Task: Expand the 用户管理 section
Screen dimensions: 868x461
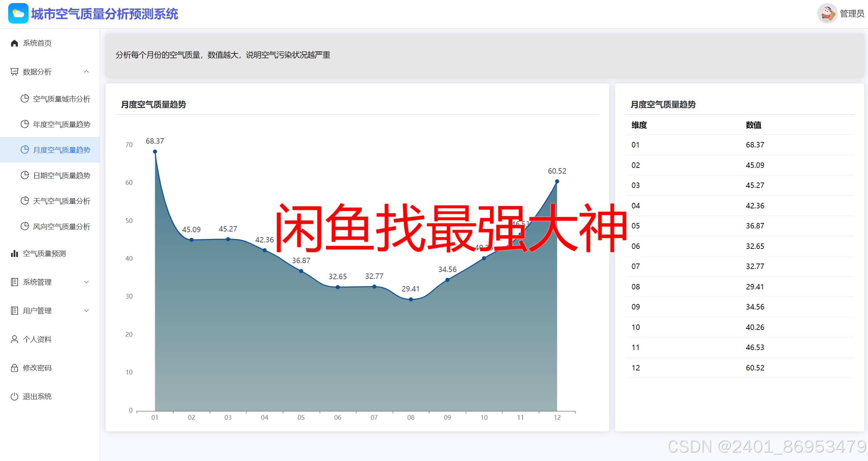Action: pyautogui.click(x=86, y=310)
